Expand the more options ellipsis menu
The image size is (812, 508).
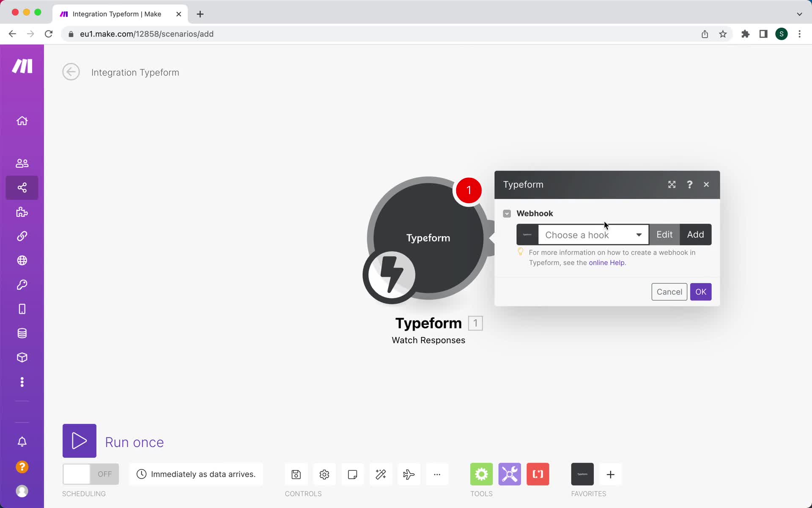(437, 474)
